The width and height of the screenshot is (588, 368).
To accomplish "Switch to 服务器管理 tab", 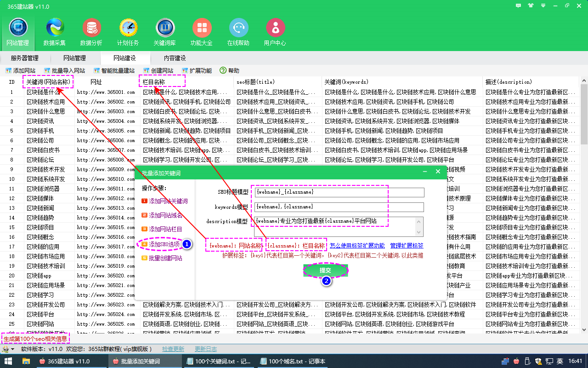I will pyautogui.click(x=25, y=58).
